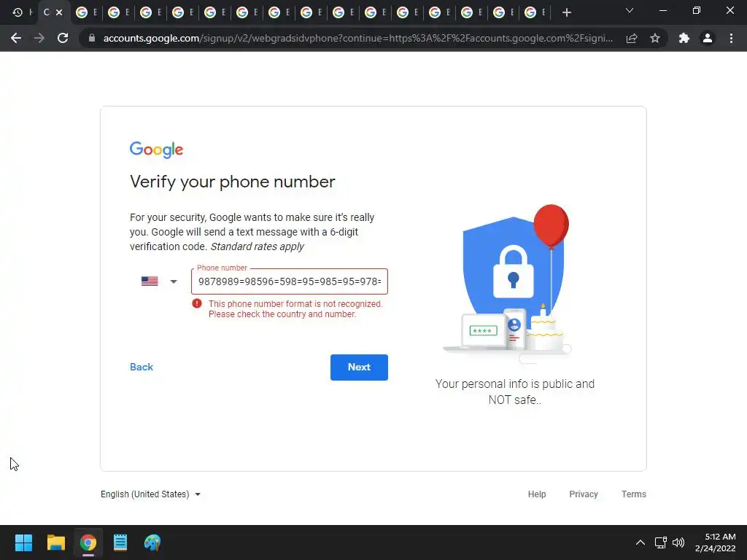
Task: Click the Phone number input field
Action: coord(290,281)
